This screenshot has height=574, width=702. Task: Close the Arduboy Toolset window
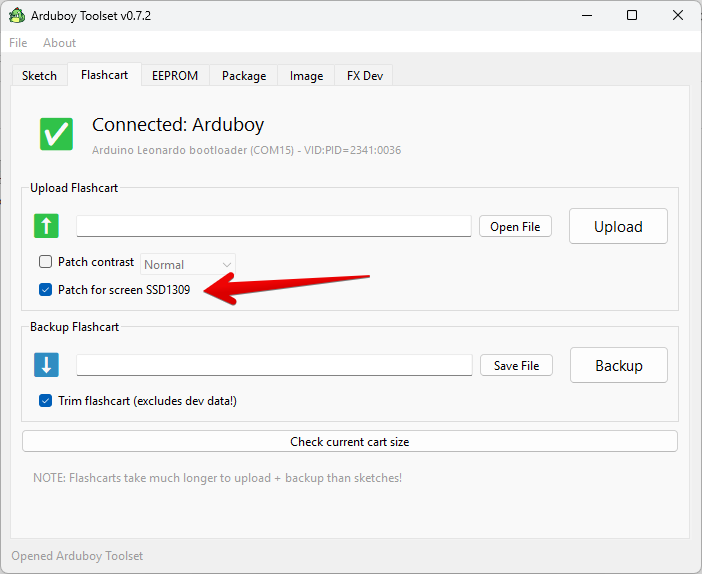click(x=678, y=16)
